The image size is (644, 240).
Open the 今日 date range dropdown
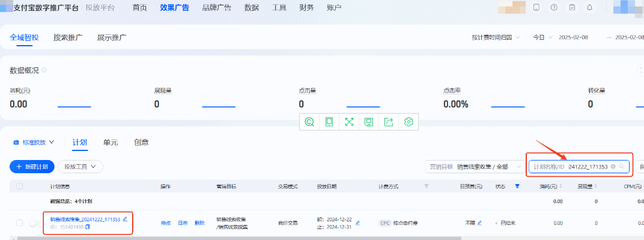pos(542,37)
